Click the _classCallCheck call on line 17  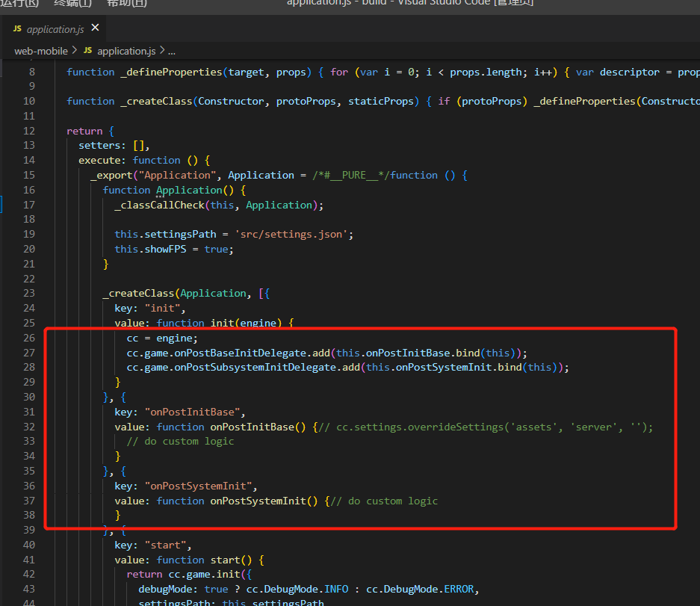point(159,205)
